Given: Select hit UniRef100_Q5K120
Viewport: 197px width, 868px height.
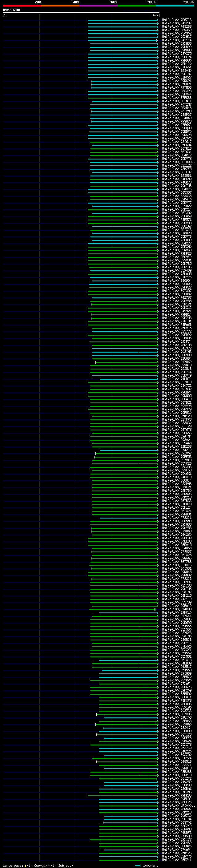Looking at the screenshot, I should 176,64.
